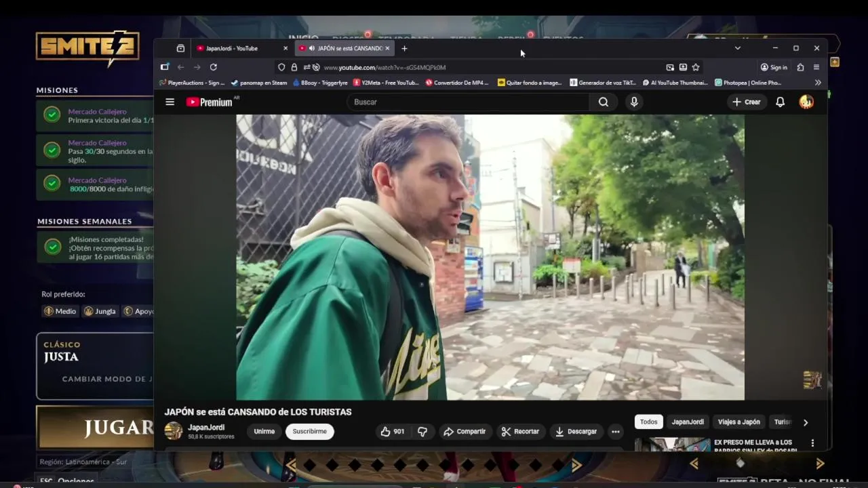The height and width of the screenshot is (488, 868).
Task: Click the SMITE 2 logo in the game window
Action: 87,47
